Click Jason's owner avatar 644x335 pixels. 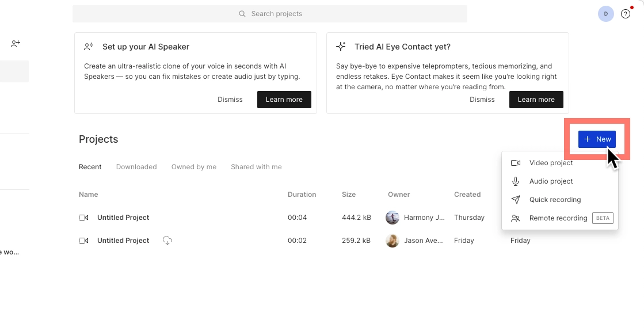(x=393, y=241)
